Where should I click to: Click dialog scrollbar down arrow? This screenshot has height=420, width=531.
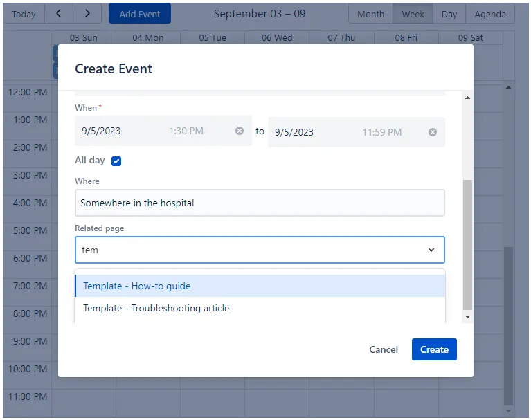click(x=467, y=317)
